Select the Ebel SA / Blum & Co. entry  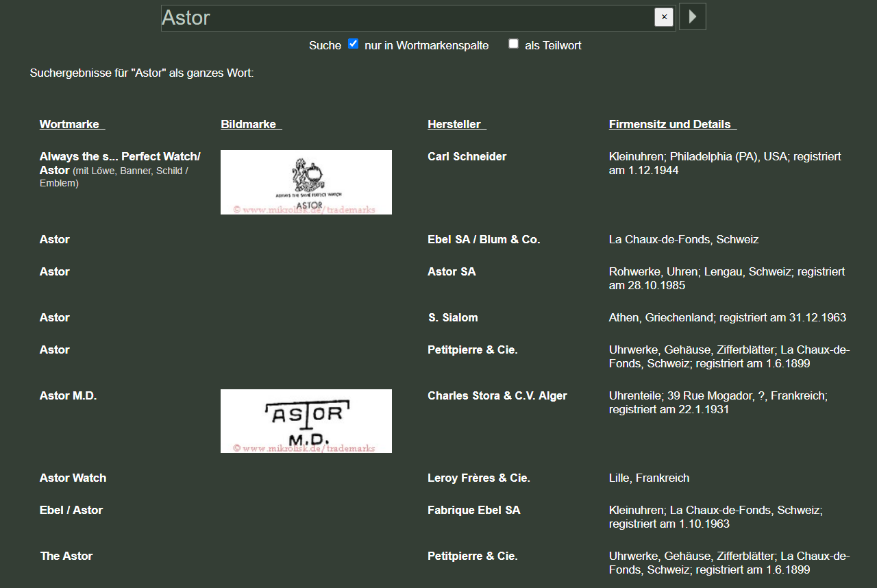tap(484, 239)
